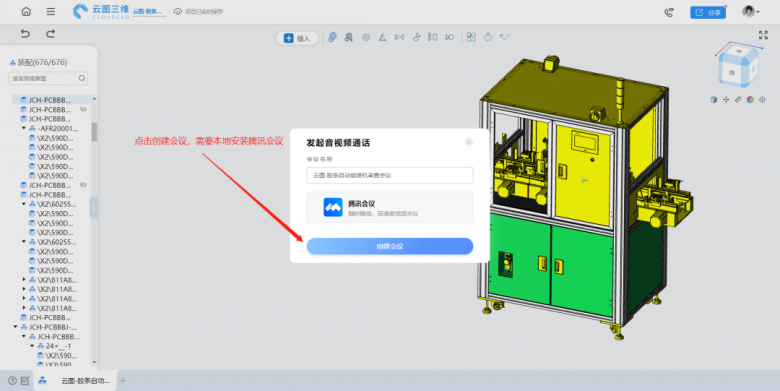Click the 插入 insert button
780x391 pixels.
coord(297,38)
